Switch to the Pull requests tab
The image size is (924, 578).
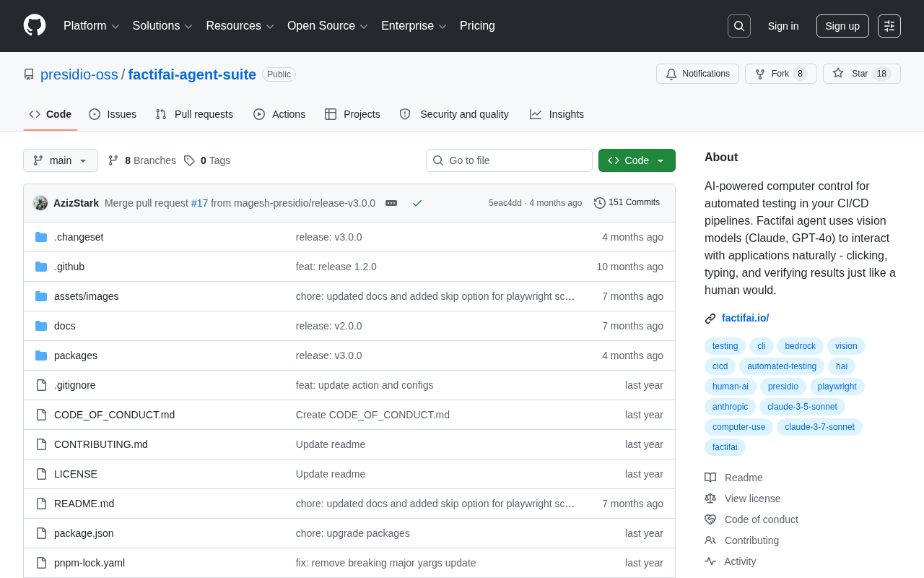(194, 114)
